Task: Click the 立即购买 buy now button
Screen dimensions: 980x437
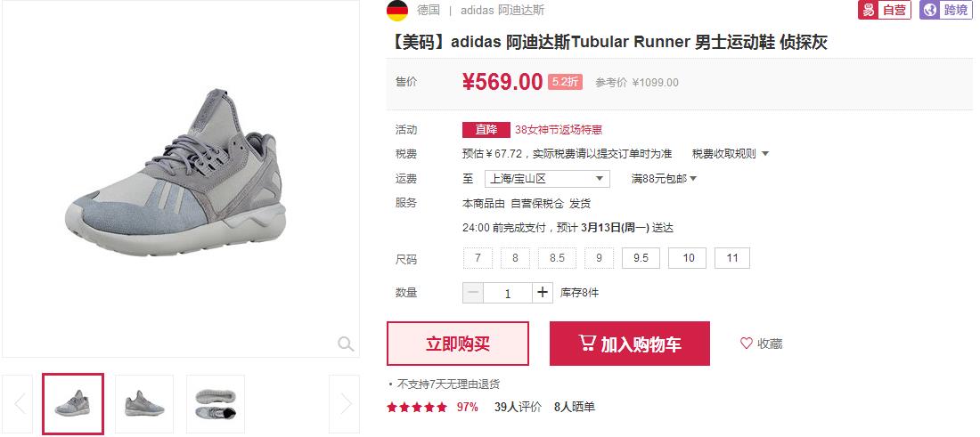Action: coord(458,344)
